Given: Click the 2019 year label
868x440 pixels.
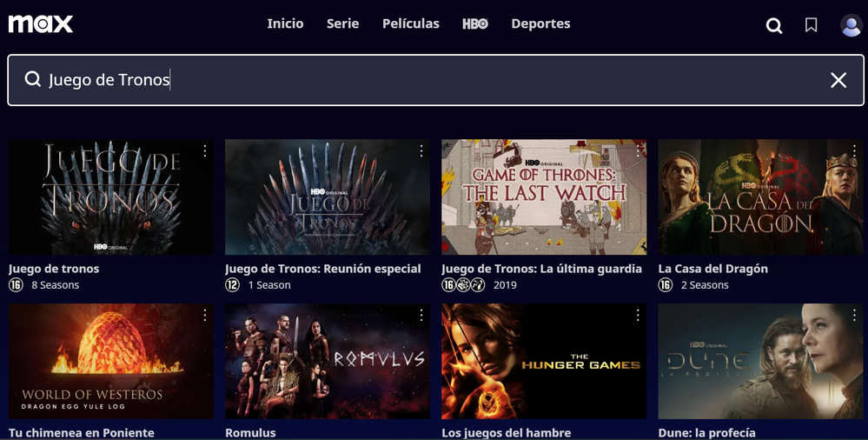Looking at the screenshot, I should (505, 285).
